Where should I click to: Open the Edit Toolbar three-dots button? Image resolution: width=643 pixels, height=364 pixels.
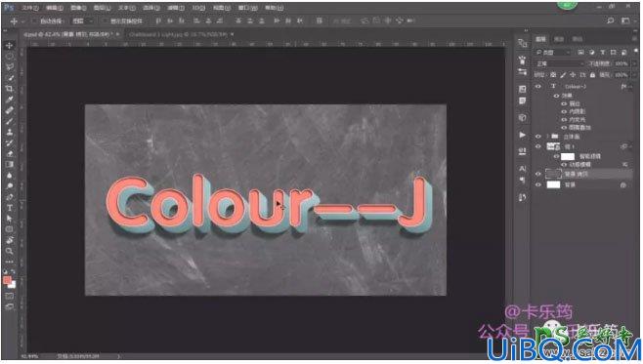[x=9, y=262]
